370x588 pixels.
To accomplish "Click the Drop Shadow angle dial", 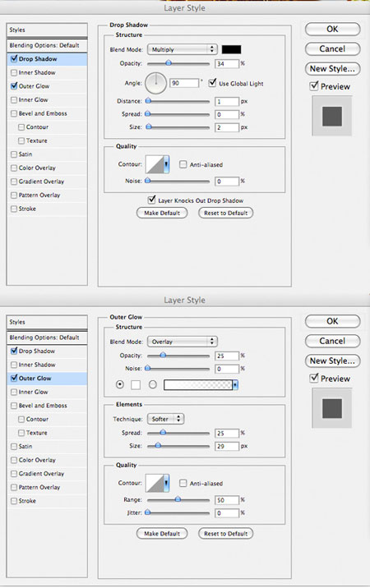I will [155, 83].
